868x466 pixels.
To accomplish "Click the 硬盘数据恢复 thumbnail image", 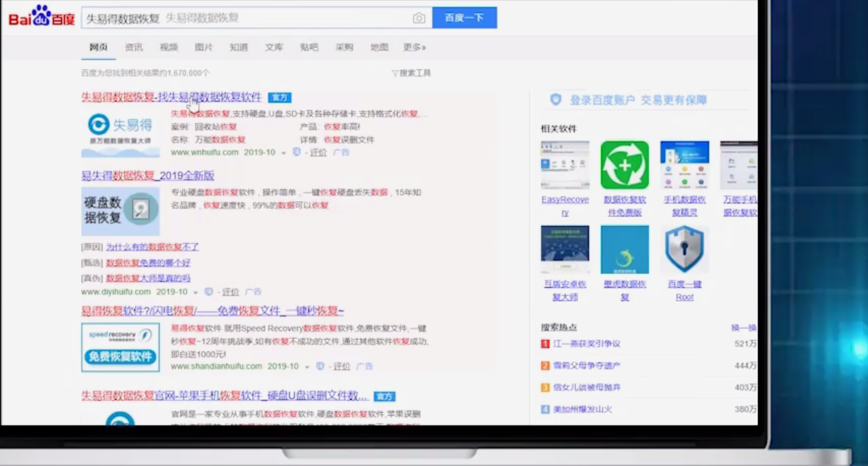I will [121, 212].
